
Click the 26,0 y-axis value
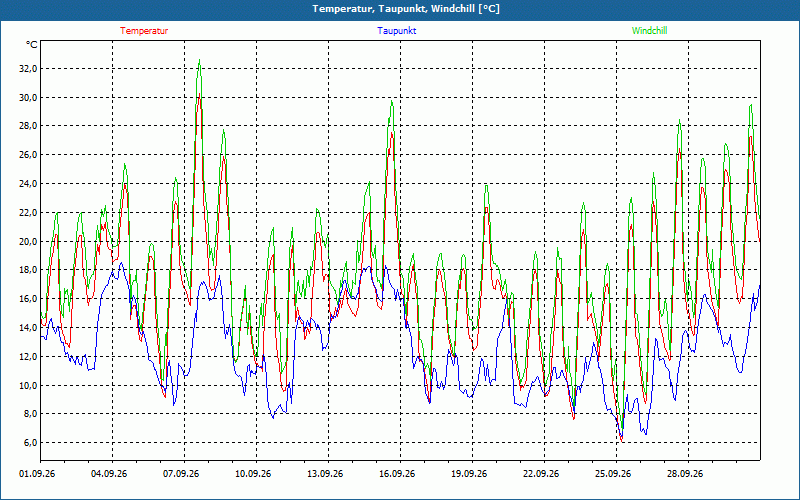pos(28,155)
